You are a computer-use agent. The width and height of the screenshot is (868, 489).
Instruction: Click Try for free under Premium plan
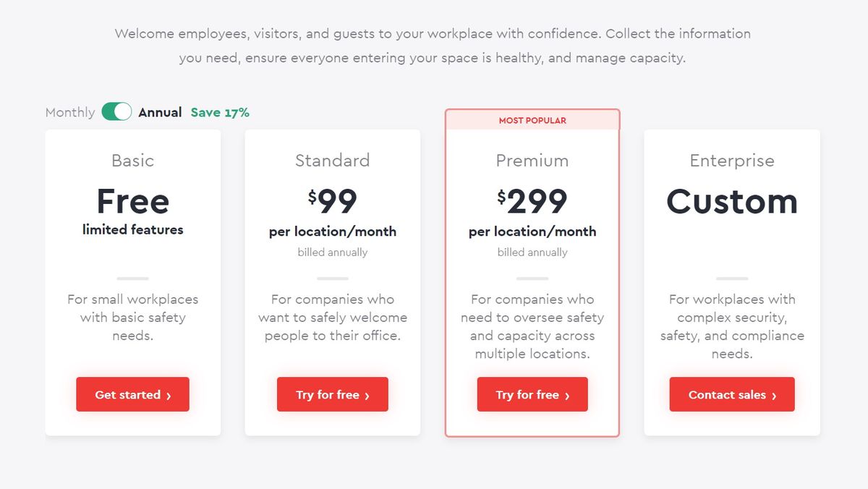click(x=532, y=394)
